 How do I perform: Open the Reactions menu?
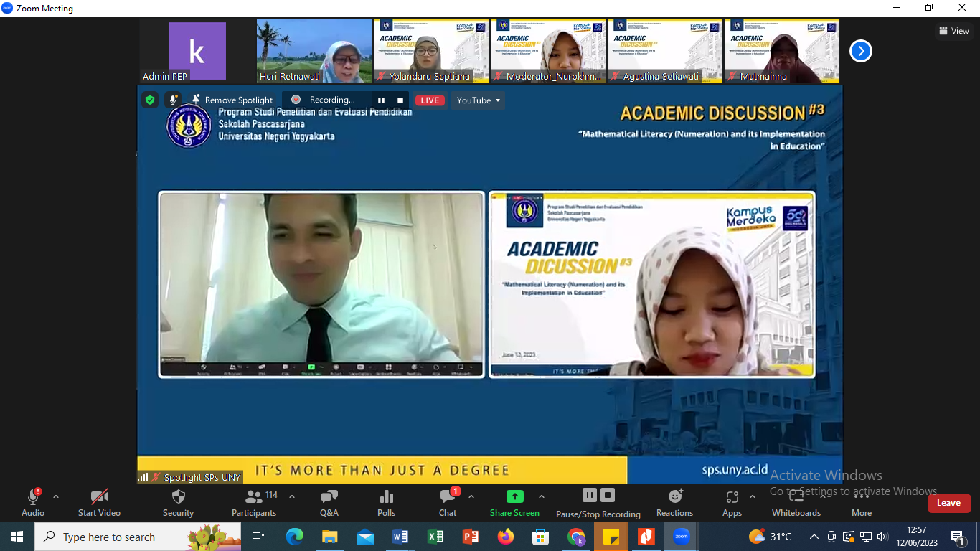click(x=675, y=502)
